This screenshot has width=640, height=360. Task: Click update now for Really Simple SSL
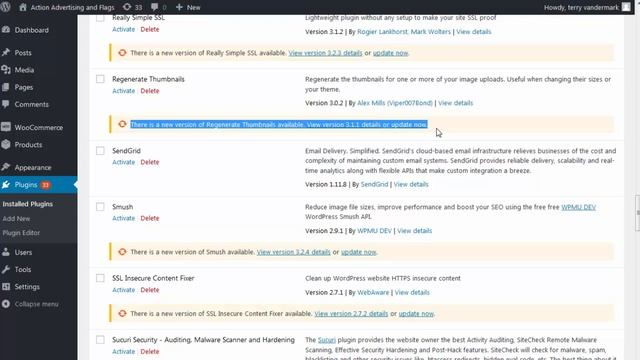390,53
